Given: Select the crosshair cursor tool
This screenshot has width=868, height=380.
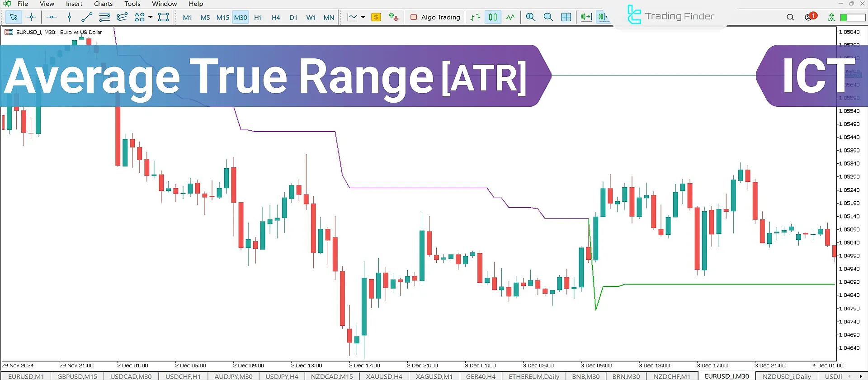Looking at the screenshot, I should 31,17.
